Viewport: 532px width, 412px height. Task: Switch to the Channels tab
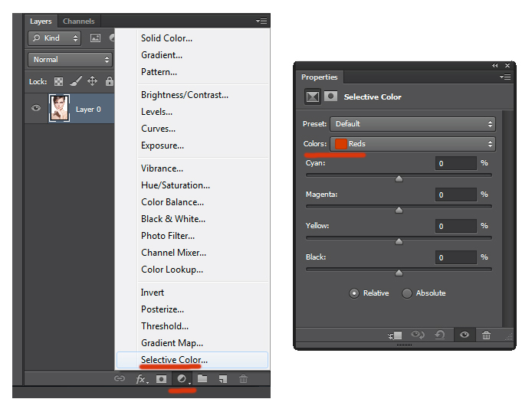[x=79, y=21]
